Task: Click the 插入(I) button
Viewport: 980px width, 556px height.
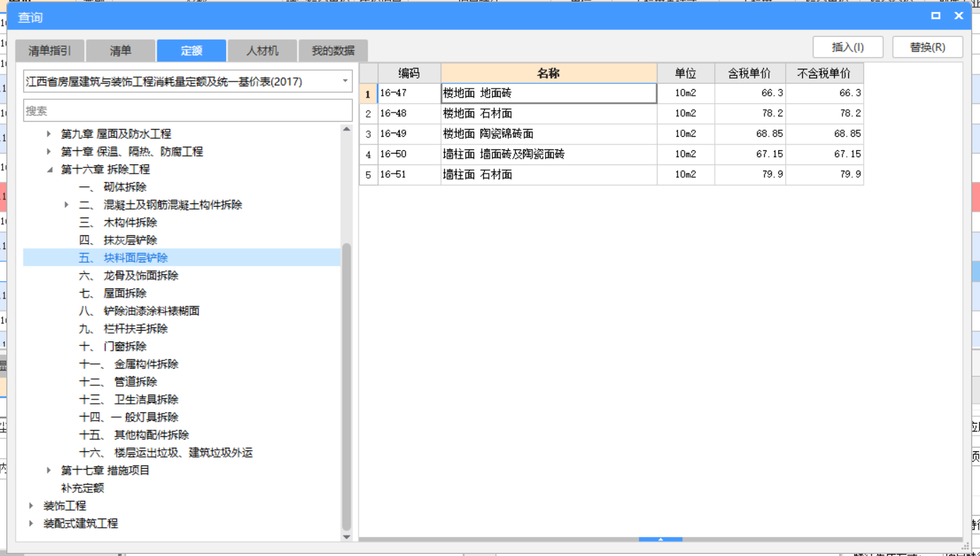Action: coord(847,47)
